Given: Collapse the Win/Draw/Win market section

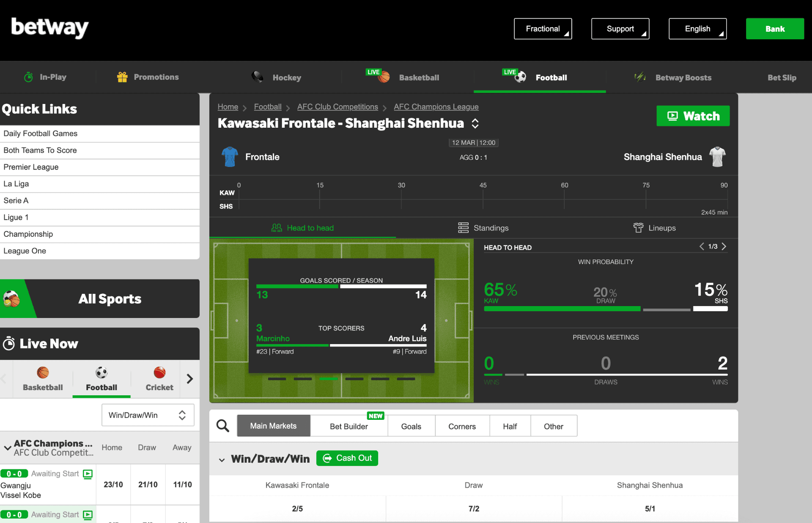Looking at the screenshot, I should click(x=222, y=459).
